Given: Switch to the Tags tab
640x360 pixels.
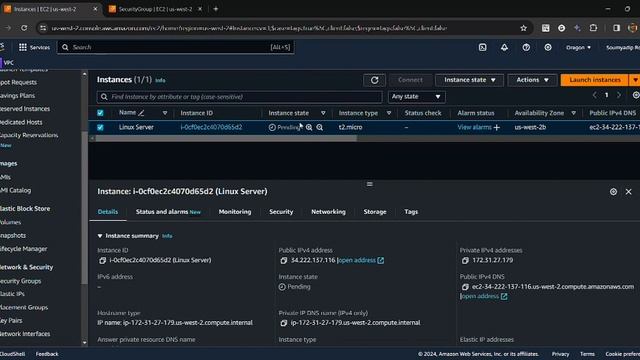Looking at the screenshot, I should point(411,212).
